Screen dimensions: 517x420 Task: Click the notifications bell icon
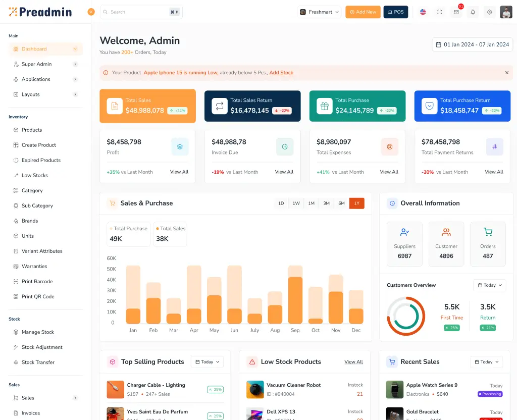coord(473,12)
